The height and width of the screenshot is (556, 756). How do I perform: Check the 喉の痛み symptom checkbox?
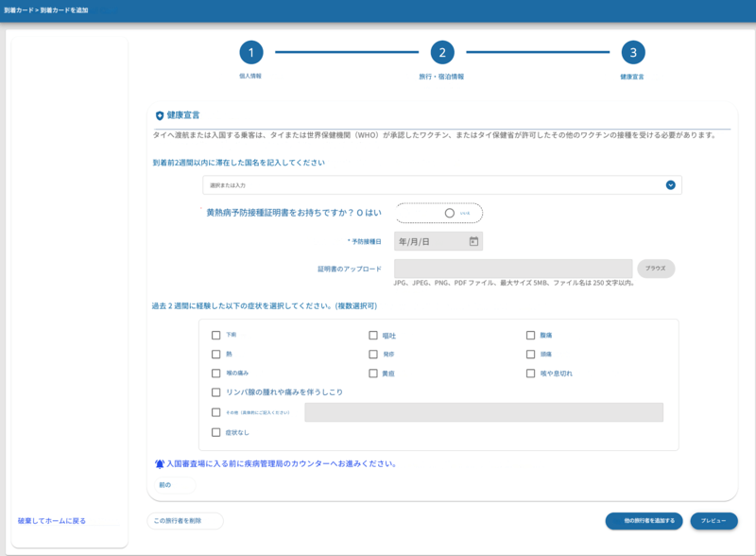point(216,374)
